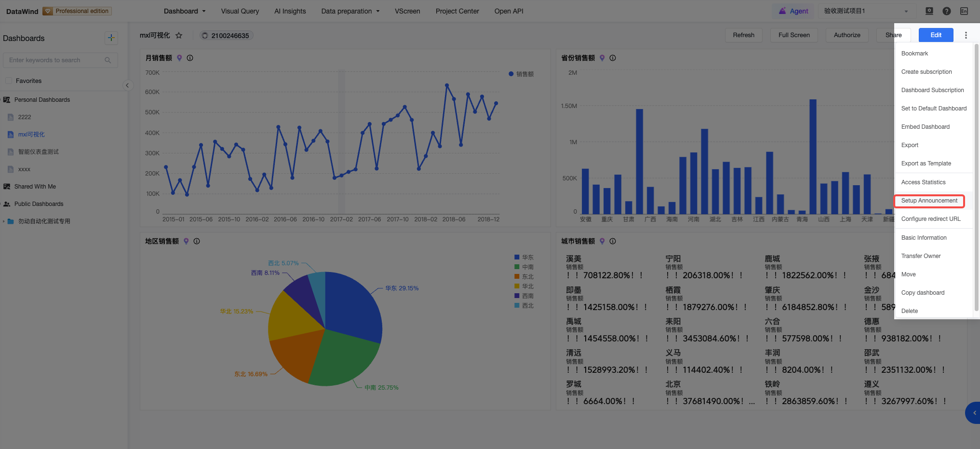This screenshot has height=449, width=980.
Task: Click the help question mark icon
Action: pyautogui.click(x=947, y=11)
